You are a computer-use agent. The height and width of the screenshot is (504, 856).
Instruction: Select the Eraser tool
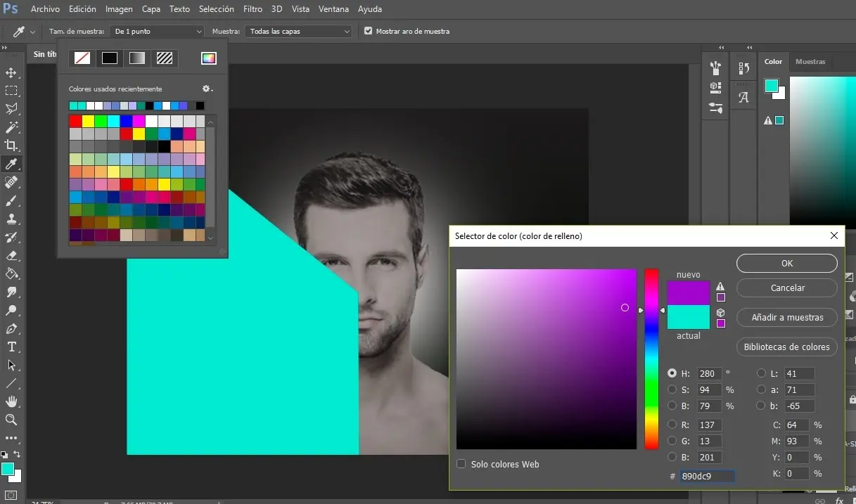11,255
